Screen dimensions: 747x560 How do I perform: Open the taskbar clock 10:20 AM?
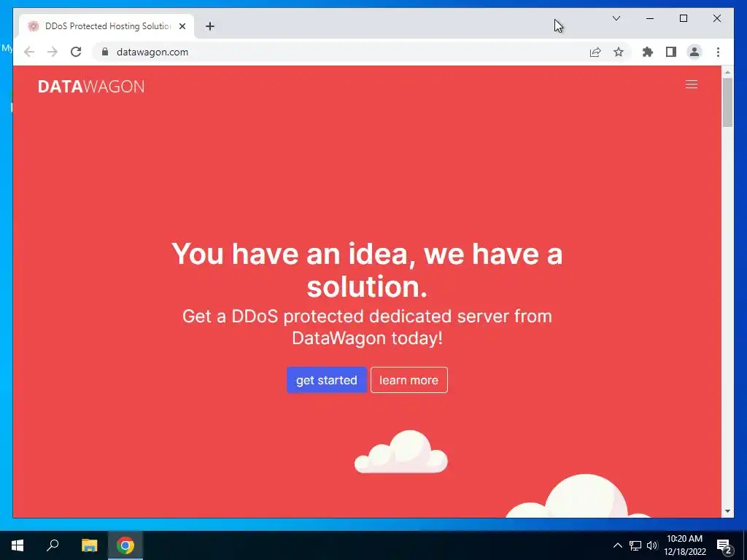(684, 545)
